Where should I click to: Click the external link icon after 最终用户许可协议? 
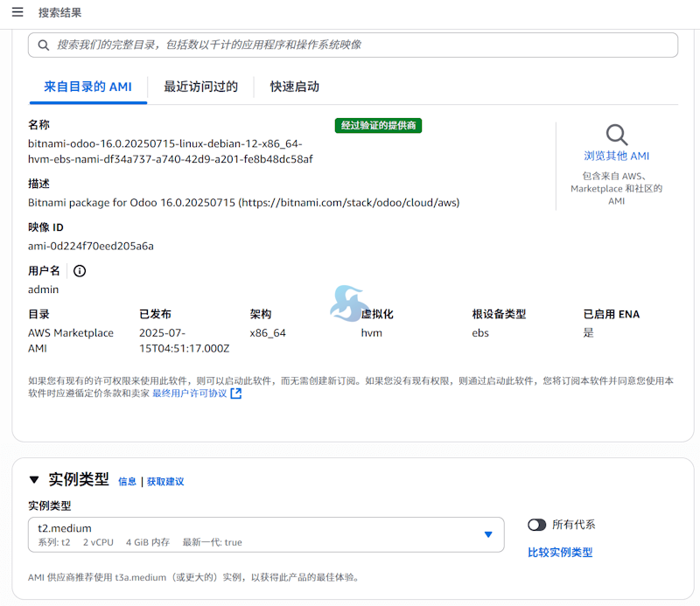point(236,394)
